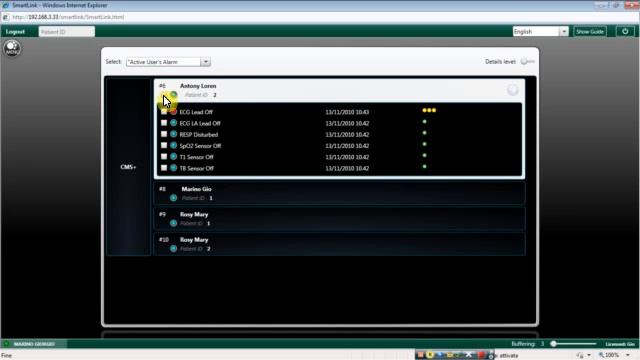
Task: Expand the Rosy Mary #9 patient row
Action: [x=339, y=218]
